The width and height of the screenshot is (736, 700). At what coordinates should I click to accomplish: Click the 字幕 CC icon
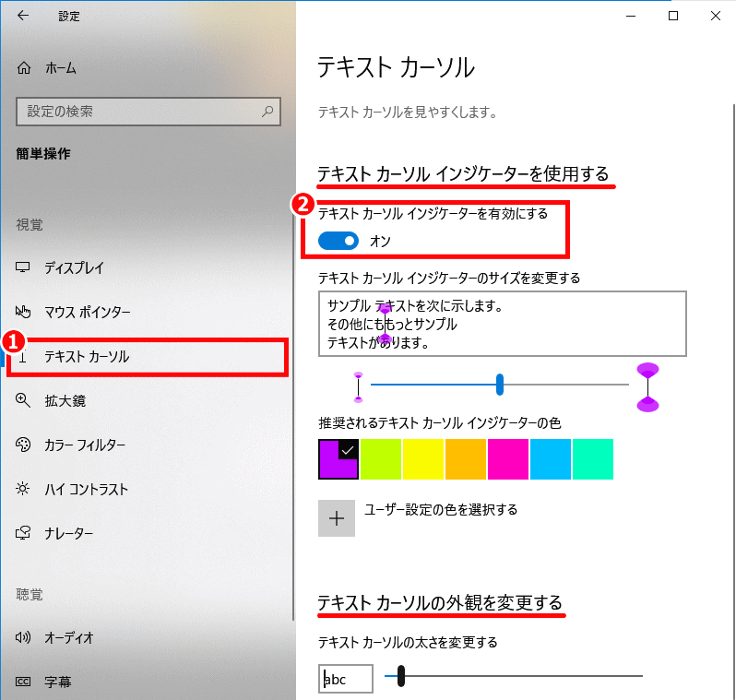click(22, 682)
